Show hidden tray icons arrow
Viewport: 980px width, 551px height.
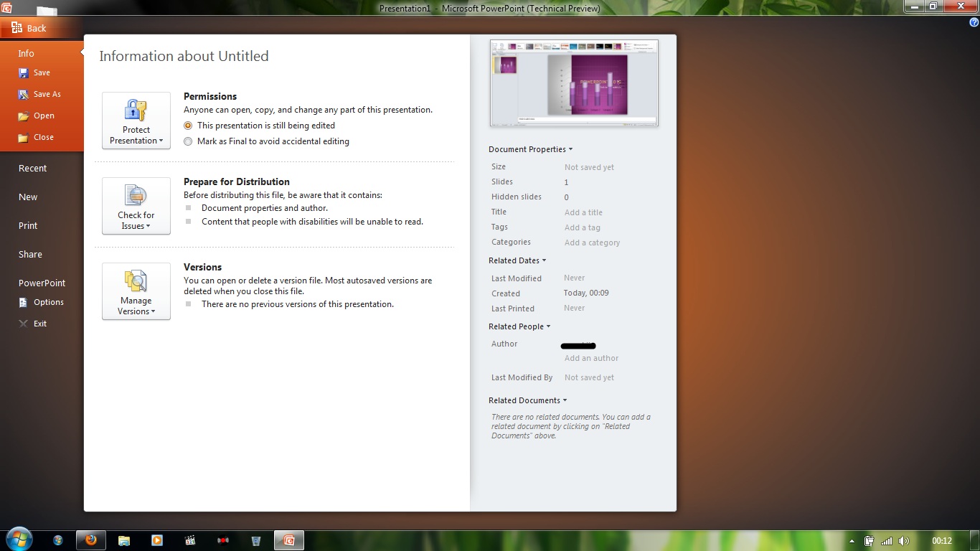coord(852,541)
